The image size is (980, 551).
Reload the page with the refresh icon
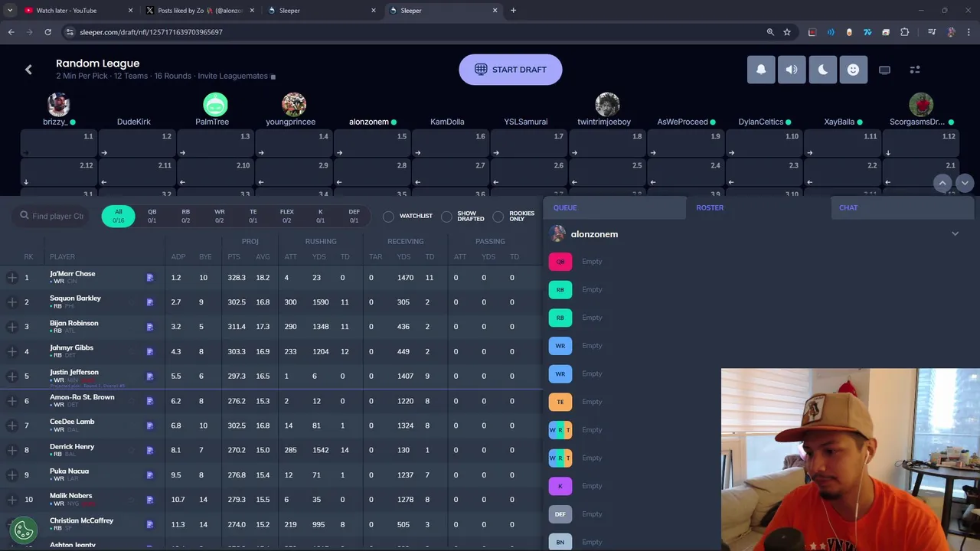47,32
